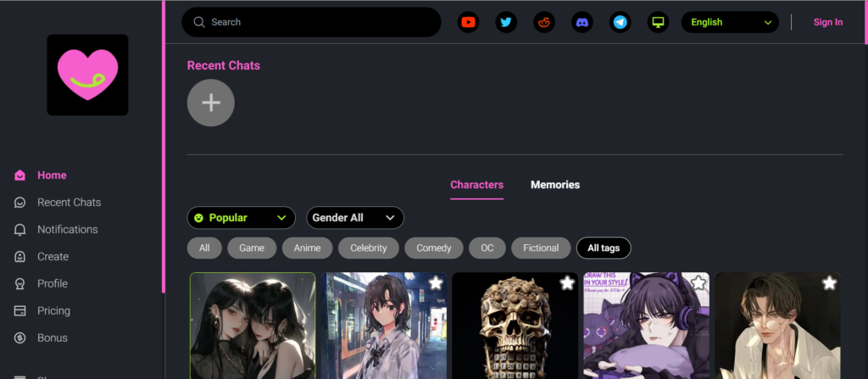Open the Popular sorting dropdown
This screenshot has height=379, width=868.
pyautogui.click(x=242, y=218)
